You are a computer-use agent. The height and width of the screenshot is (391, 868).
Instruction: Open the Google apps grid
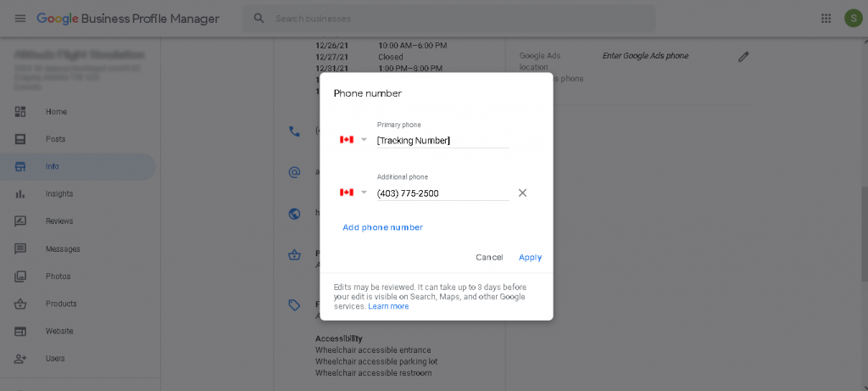point(826,19)
